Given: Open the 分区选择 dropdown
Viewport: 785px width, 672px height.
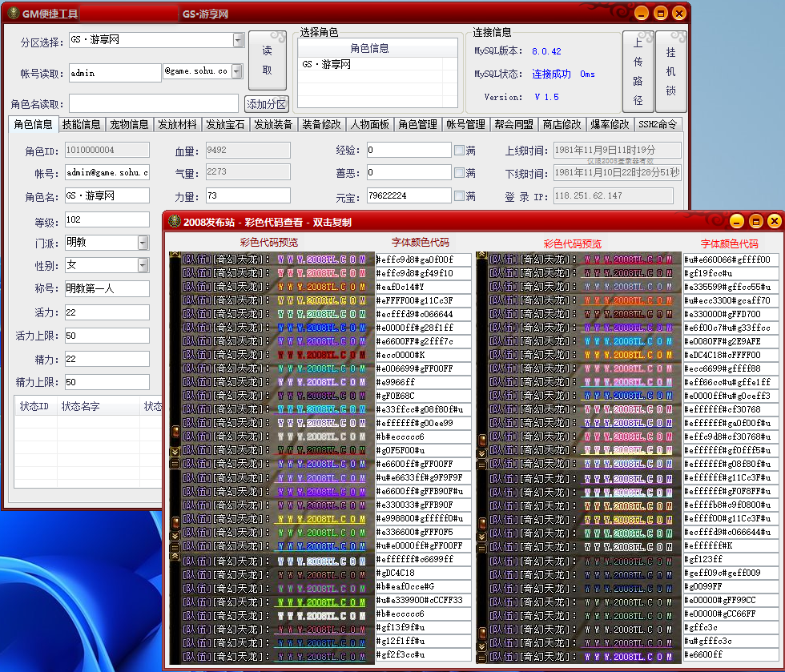Looking at the screenshot, I should [238, 40].
